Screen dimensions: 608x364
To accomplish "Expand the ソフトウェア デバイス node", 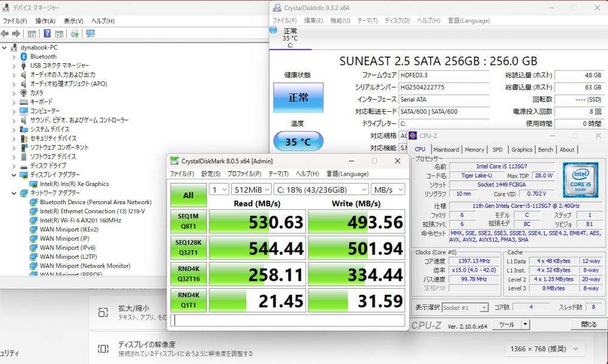I will pyautogui.click(x=14, y=157).
